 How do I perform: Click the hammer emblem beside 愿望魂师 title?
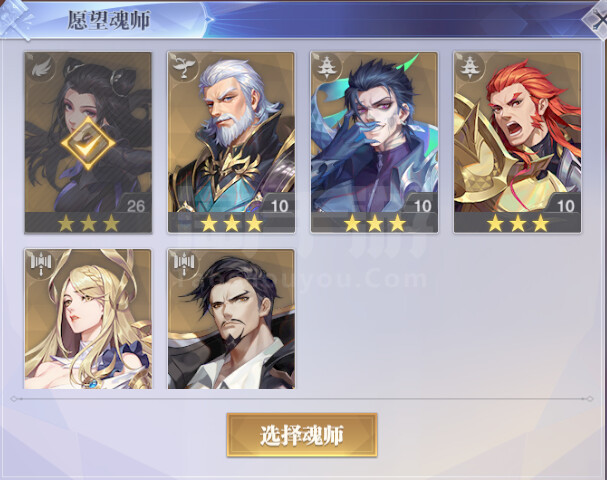[x=15, y=19]
